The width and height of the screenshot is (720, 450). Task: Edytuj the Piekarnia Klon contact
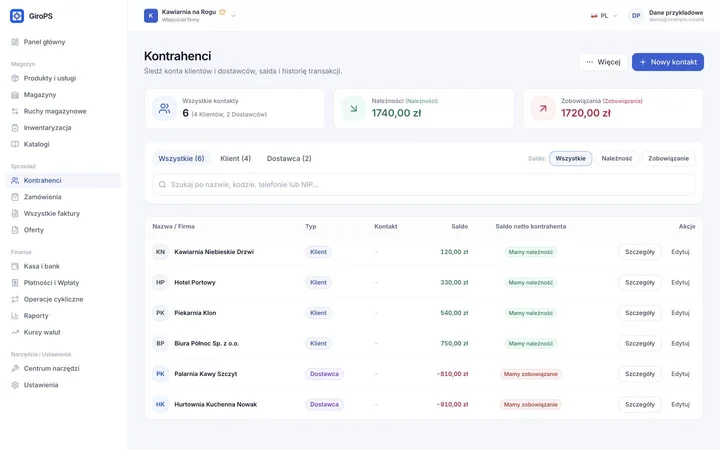point(680,313)
